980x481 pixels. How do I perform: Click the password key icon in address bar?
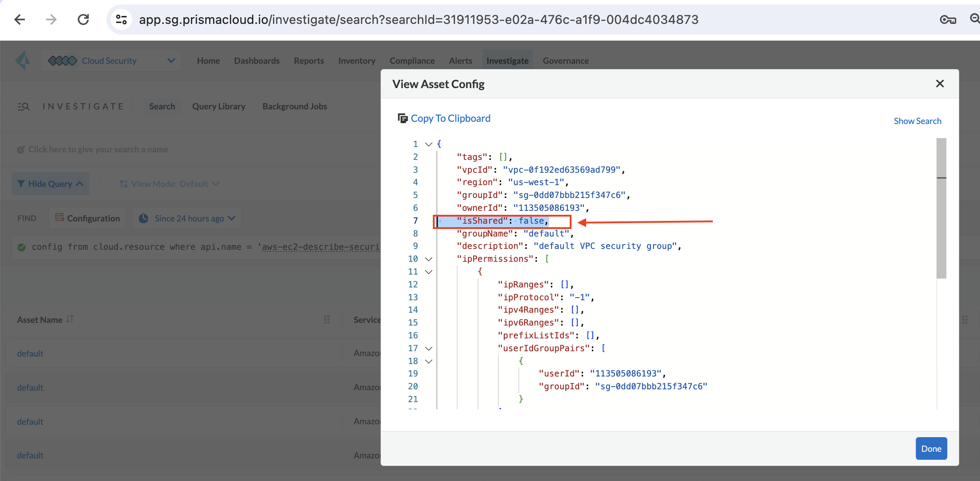coord(948,19)
